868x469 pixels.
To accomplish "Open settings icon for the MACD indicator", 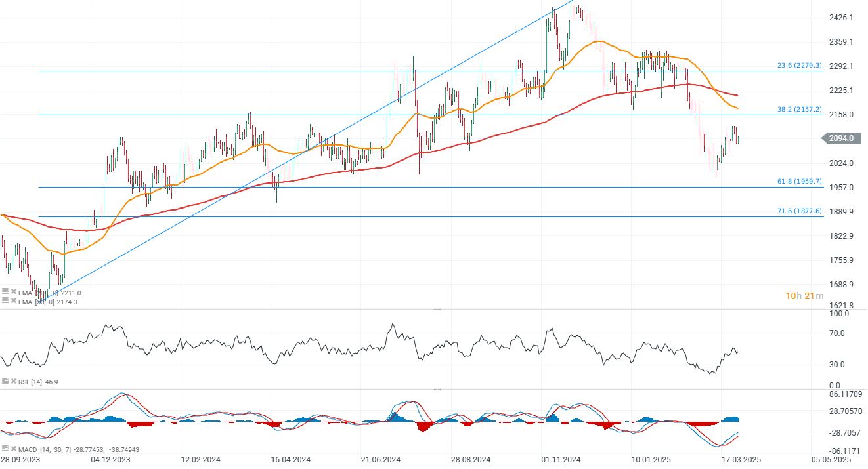I will tap(5, 449).
